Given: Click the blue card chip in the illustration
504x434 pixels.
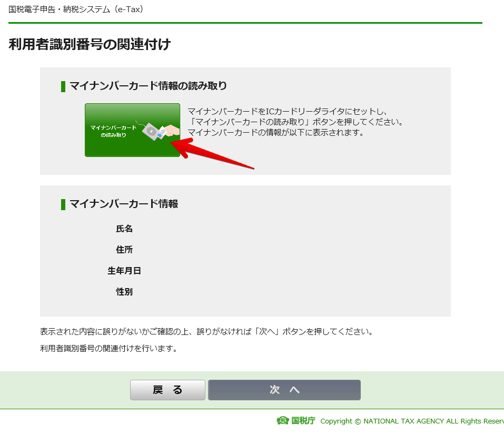Looking at the screenshot, I should 160,136.
